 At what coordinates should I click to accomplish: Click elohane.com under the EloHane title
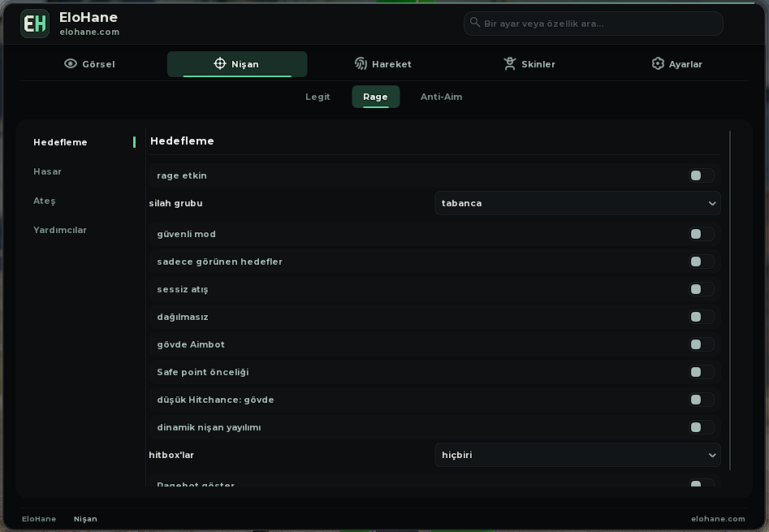tap(90, 32)
